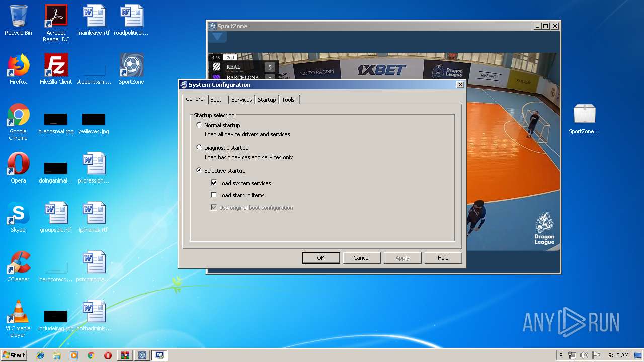Open Google Chrome desktop shortcut
Viewport: 644px width, 362px height.
tap(18, 122)
